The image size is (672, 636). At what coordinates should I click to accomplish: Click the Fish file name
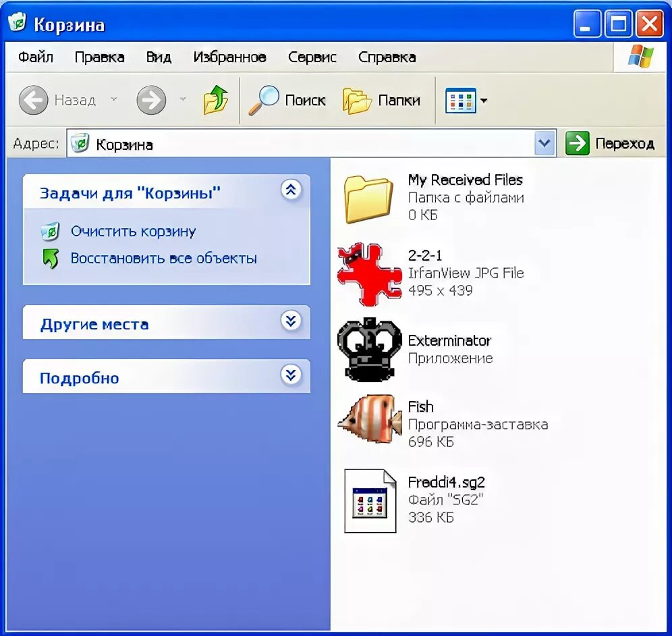pyautogui.click(x=420, y=406)
